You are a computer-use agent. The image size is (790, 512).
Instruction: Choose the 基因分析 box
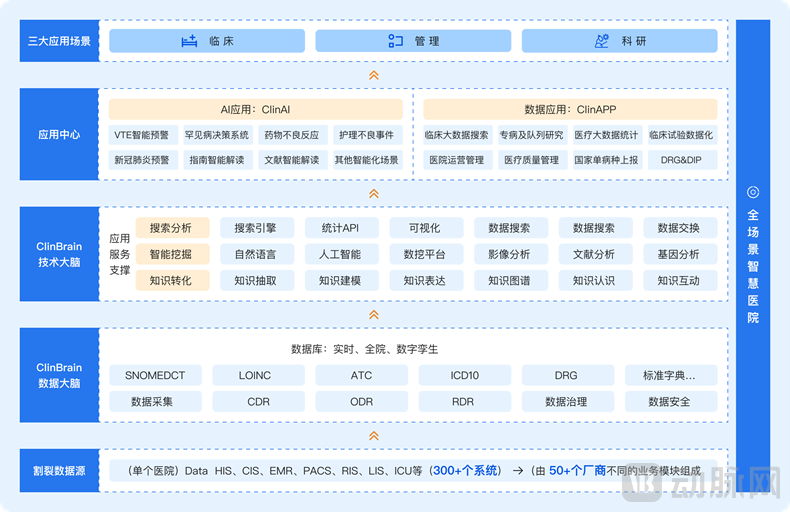tap(680, 254)
